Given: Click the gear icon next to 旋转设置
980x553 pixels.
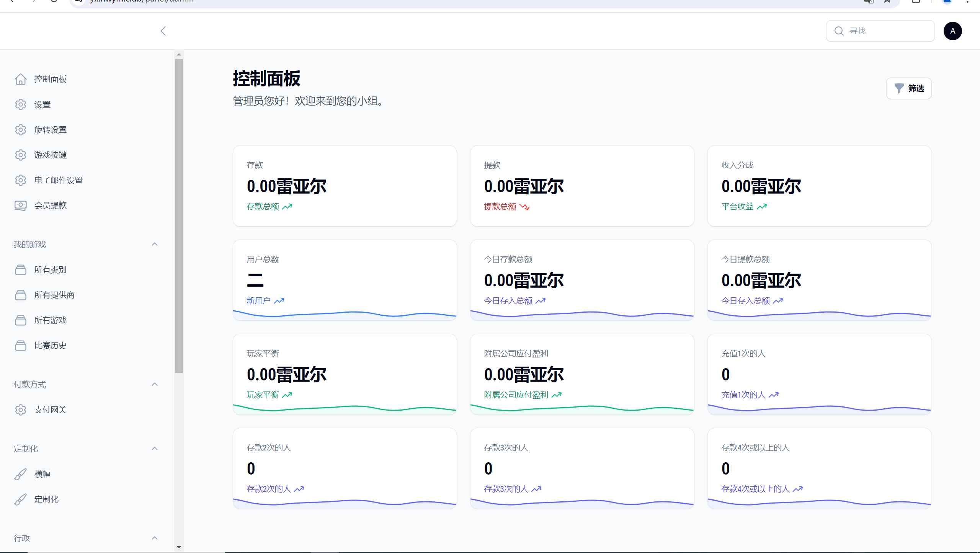Looking at the screenshot, I should click(21, 130).
